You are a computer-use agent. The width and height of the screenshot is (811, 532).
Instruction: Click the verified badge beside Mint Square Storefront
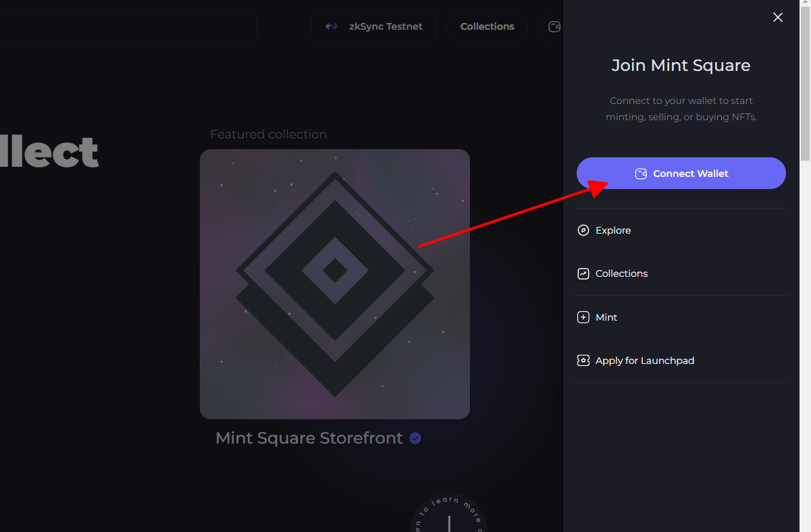point(415,438)
